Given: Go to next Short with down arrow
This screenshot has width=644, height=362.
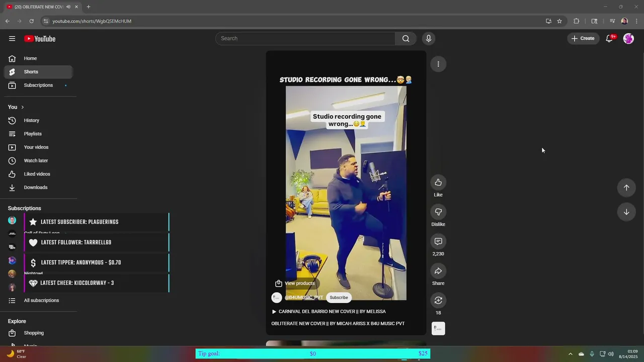Looking at the screenshot, I should pos(626,212).
